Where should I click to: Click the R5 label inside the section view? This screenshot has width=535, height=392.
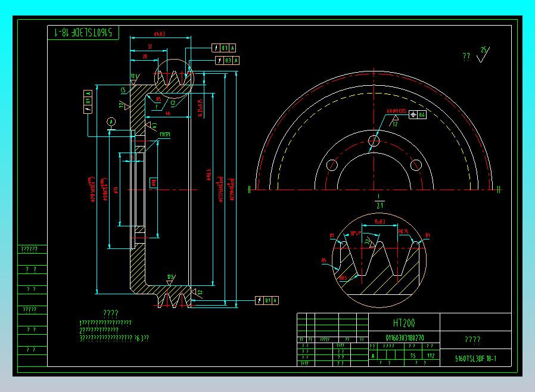click(x=158, y=99)
